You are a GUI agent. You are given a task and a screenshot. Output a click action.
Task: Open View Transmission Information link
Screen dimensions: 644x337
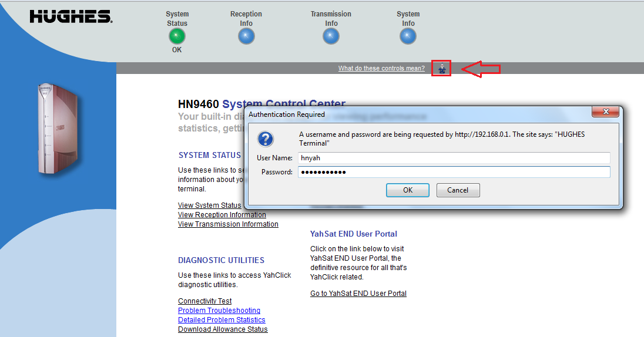pyautogui.click(x=228, y=224)
